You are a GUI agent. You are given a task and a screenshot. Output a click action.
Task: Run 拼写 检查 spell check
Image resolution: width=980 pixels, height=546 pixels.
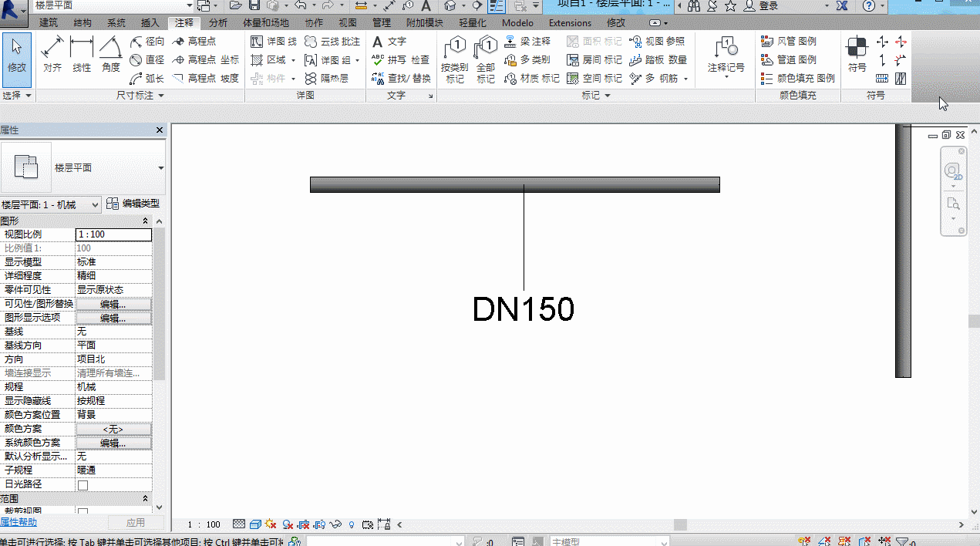(x=400, y=59)
